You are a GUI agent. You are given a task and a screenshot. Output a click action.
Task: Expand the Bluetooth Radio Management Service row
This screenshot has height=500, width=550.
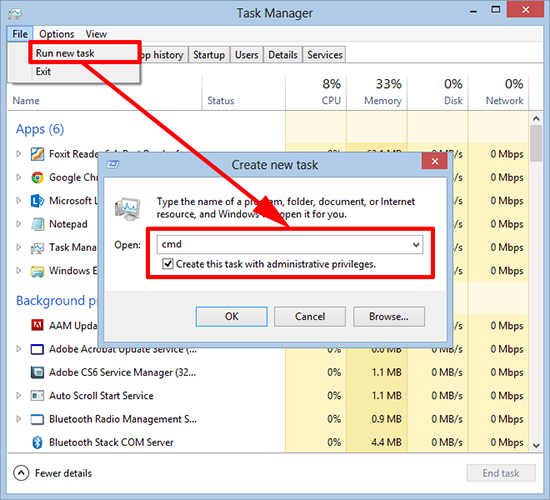(x=19, y=419)
